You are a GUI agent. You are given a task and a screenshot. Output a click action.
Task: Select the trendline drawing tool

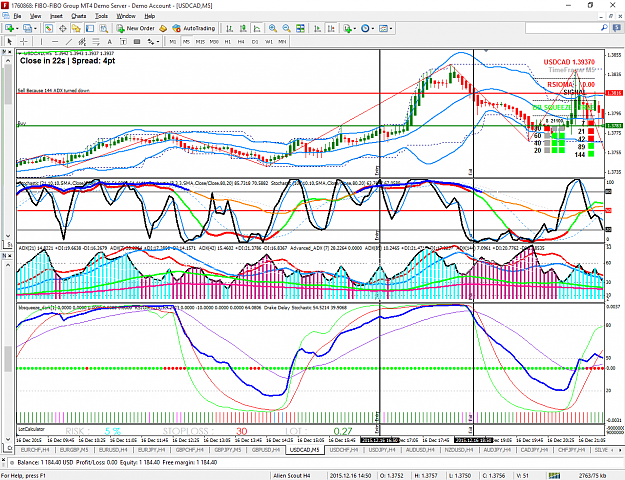tap(69, 41)
